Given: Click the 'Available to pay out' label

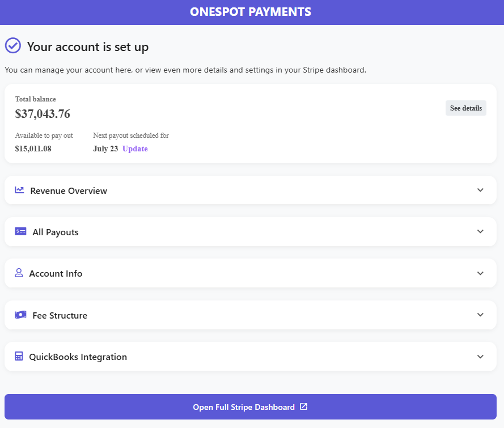Looking at the screenshot, I should (44, 135).
